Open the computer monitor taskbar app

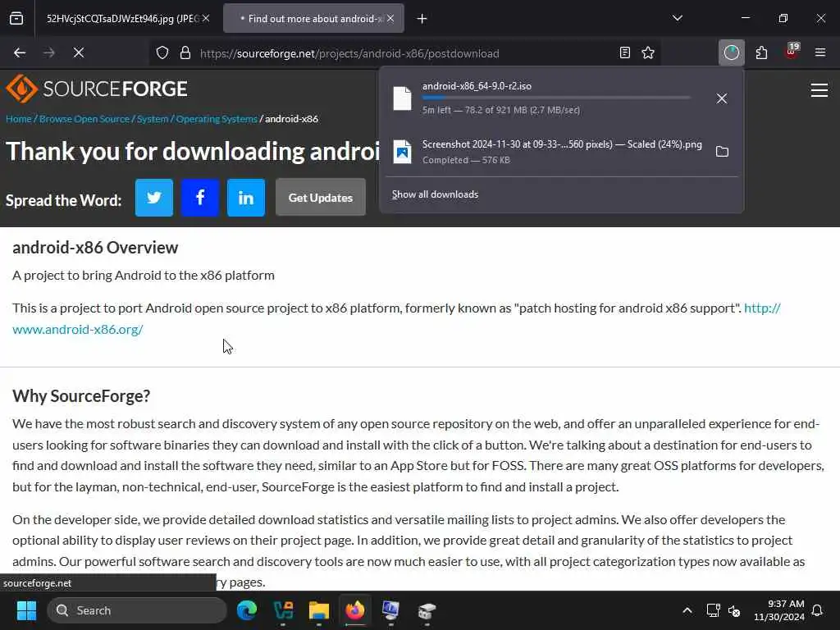click(390, 610)
